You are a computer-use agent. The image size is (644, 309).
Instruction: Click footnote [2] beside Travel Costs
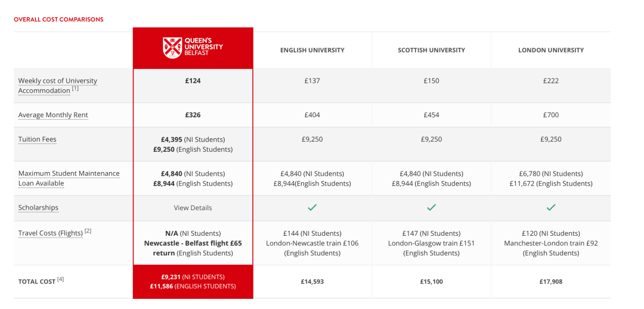88,231
